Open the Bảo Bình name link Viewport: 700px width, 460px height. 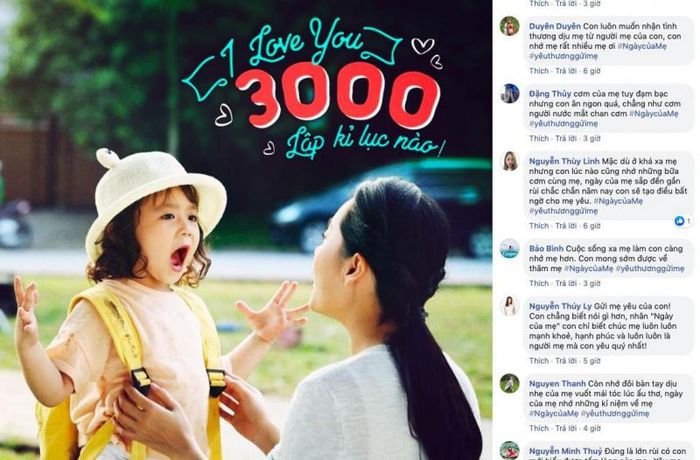tap(546, 248)
